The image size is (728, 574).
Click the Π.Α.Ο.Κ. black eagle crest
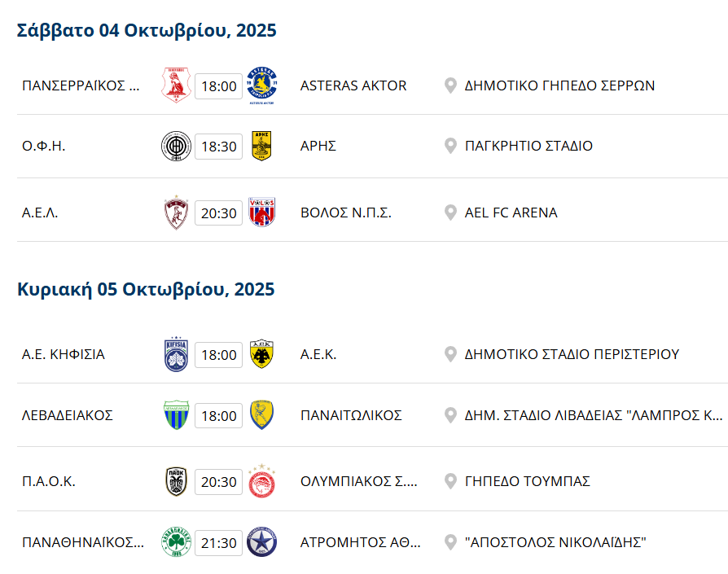click(x=177, y=482)
